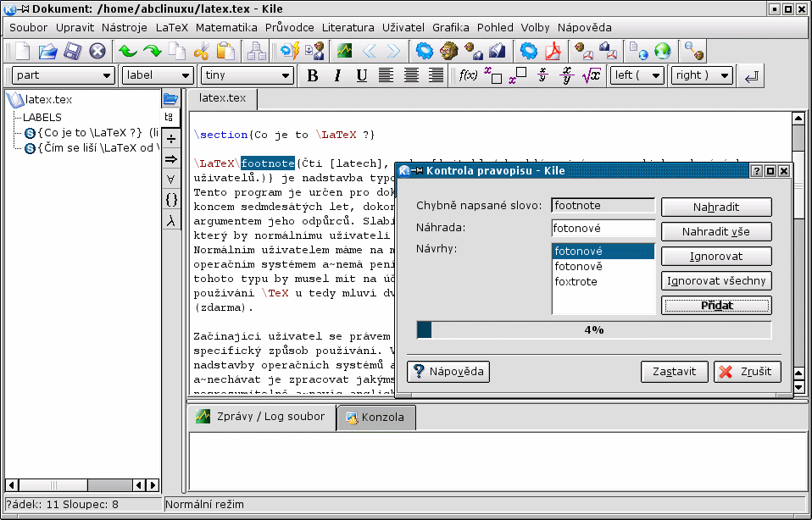
Task: Switch to the Konzola tab
Action: (376, 417)
